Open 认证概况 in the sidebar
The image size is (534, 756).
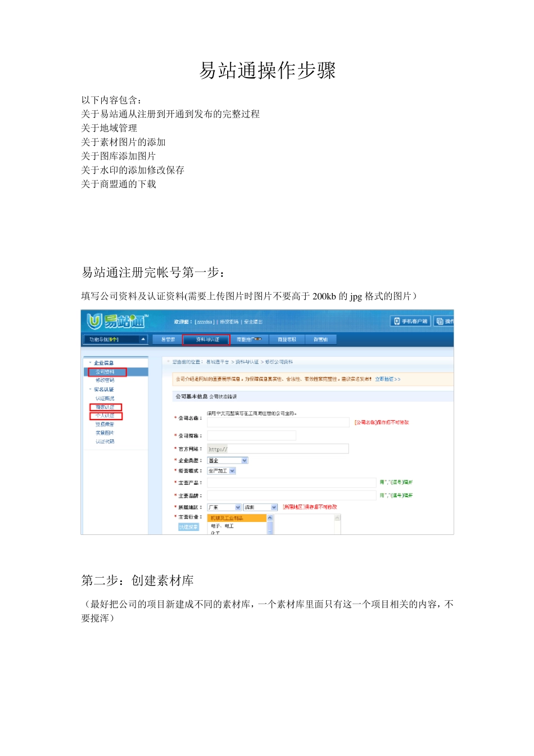point(105,398)
